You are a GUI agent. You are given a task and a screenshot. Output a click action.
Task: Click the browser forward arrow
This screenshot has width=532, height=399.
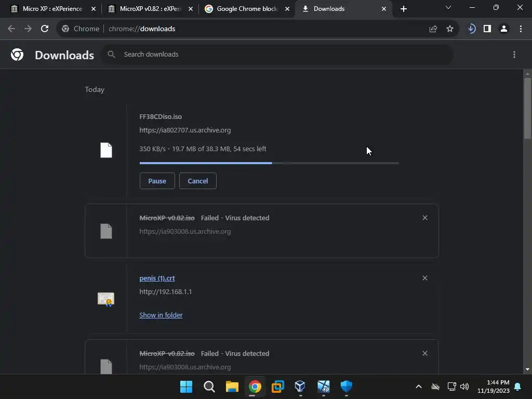[28, 29]
